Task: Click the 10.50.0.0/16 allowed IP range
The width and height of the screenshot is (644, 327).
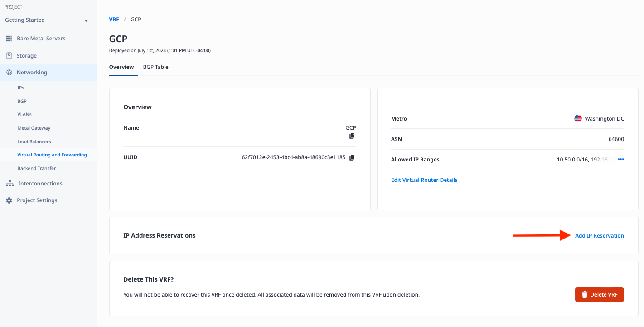Action: [x=573, y=160]
